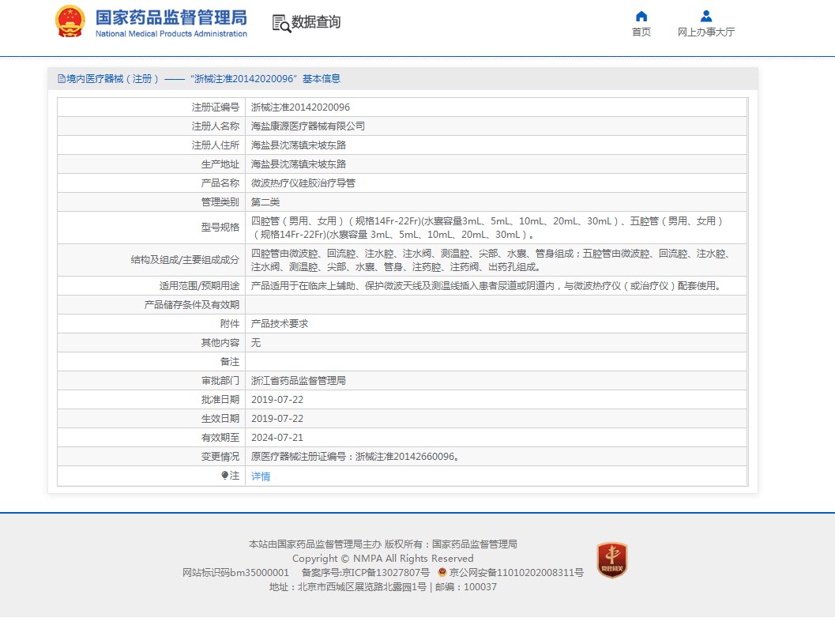Image resolution: width=835 pixels, height=644 pixels.
Task: Click the 结构及组成 composition text
Action: [x=490, y=260]
